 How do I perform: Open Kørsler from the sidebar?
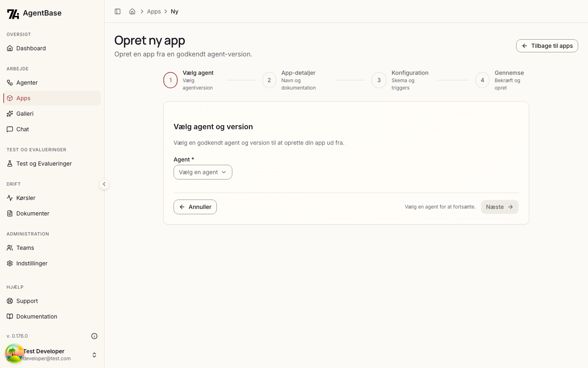tap(52, 198)
